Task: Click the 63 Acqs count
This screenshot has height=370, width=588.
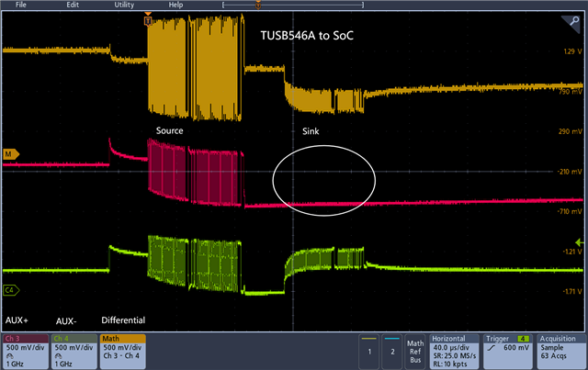Action: coord(553,355)
